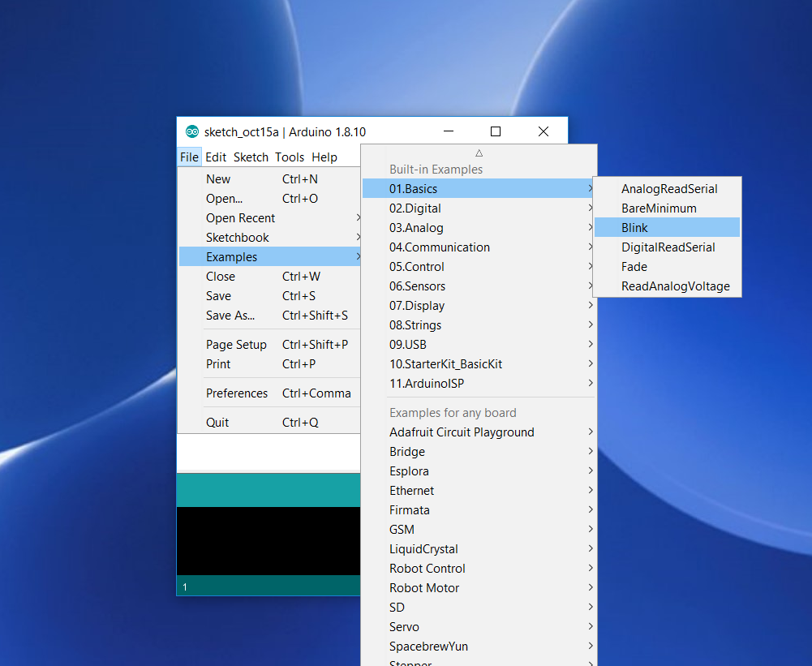The height and width of the screenshot is (666, 812).
Task: Open the Blink example sketch
Action: click(x=667, y=228)
